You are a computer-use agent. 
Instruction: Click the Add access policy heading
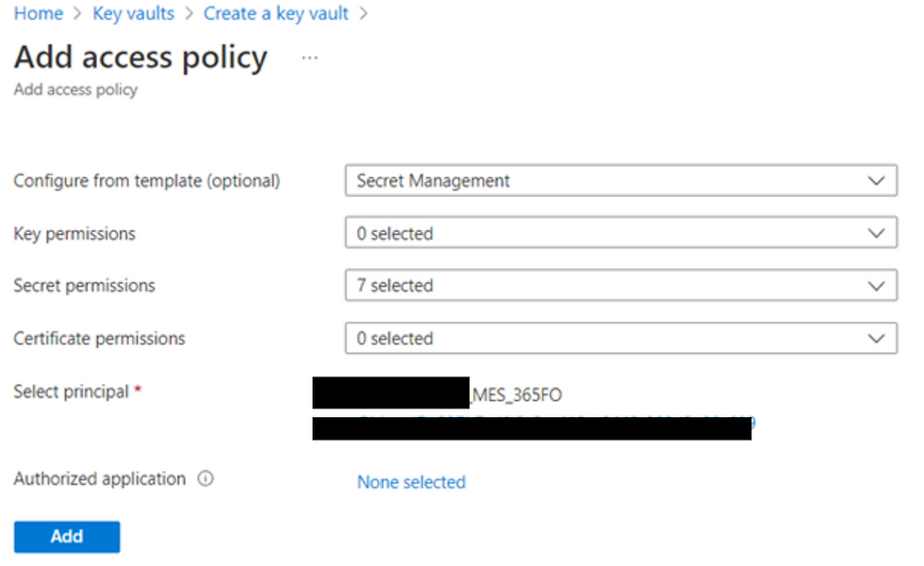tap(140, 58)
